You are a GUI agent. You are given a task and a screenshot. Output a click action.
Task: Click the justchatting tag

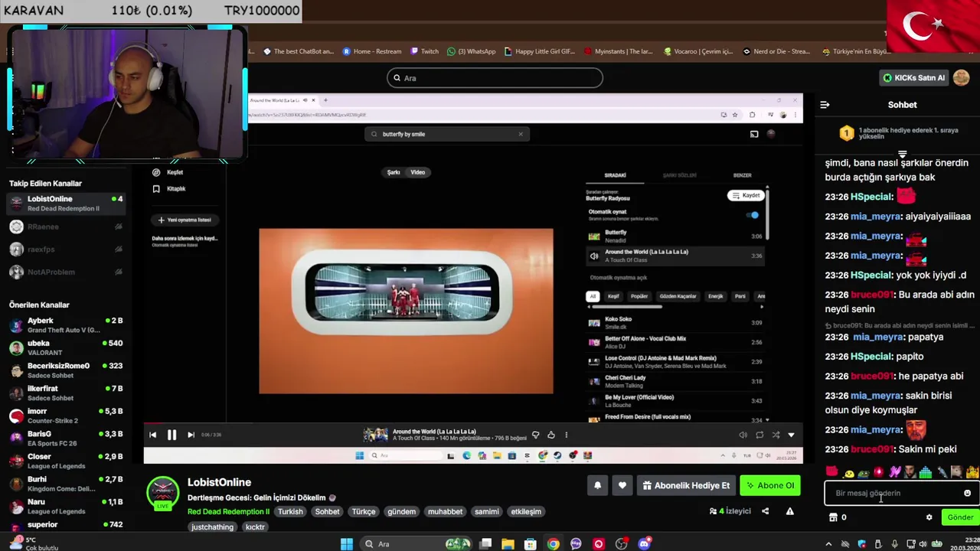(212, 527)
